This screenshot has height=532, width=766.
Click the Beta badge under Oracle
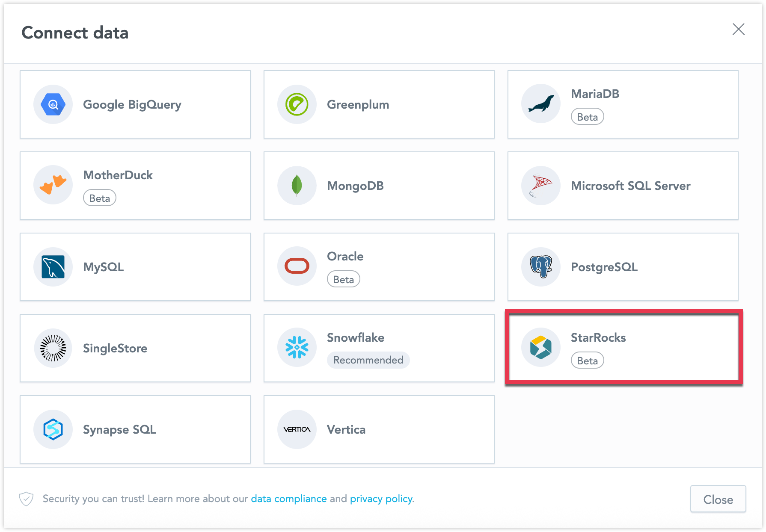343,279
